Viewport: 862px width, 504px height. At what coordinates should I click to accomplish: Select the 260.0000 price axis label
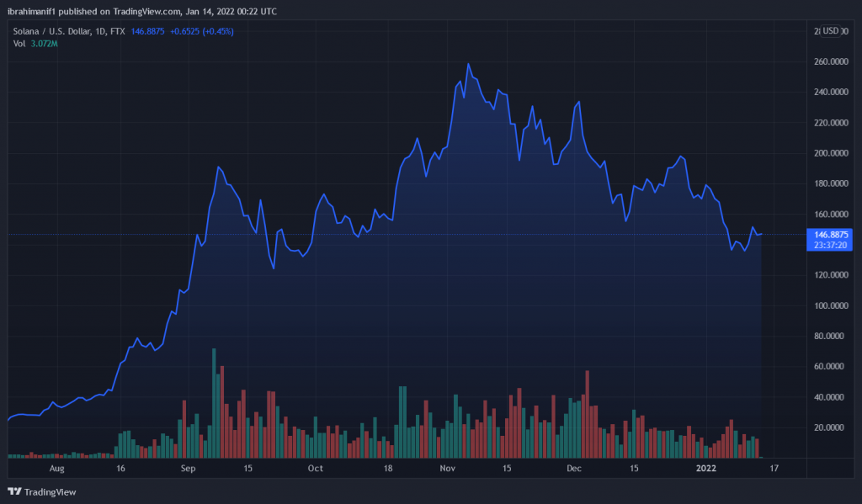[826, 62]
